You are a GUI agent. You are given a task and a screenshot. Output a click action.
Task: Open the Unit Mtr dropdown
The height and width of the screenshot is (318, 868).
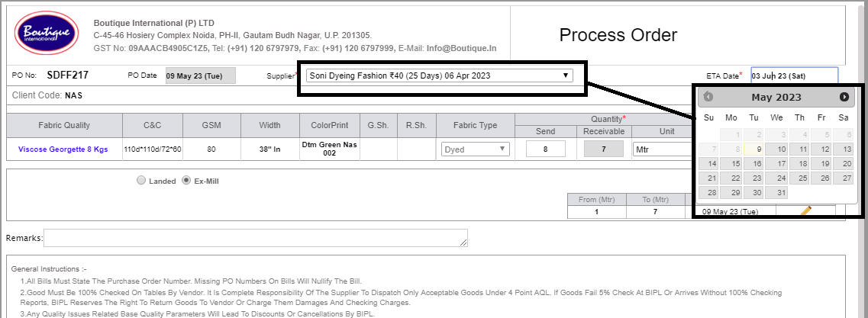point(663,149)
